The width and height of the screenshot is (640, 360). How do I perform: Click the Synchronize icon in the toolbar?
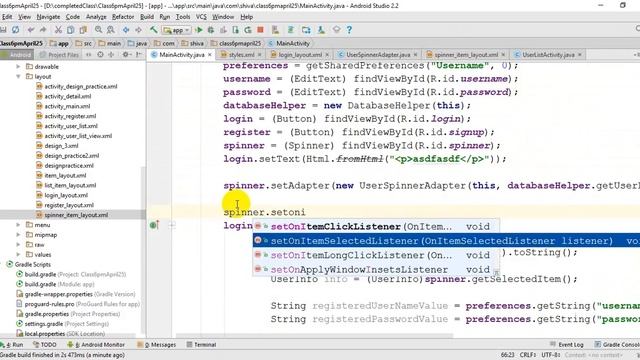[16, 30]
